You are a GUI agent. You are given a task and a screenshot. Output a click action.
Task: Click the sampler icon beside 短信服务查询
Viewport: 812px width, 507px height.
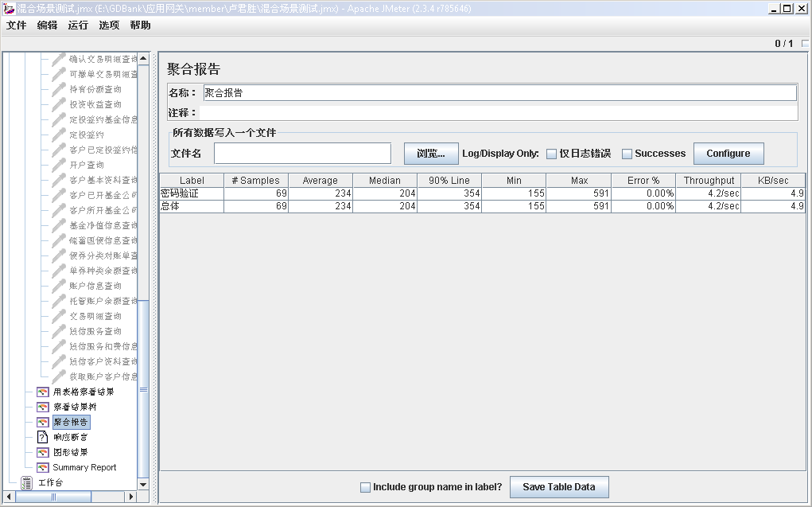(x=59, y=331)
